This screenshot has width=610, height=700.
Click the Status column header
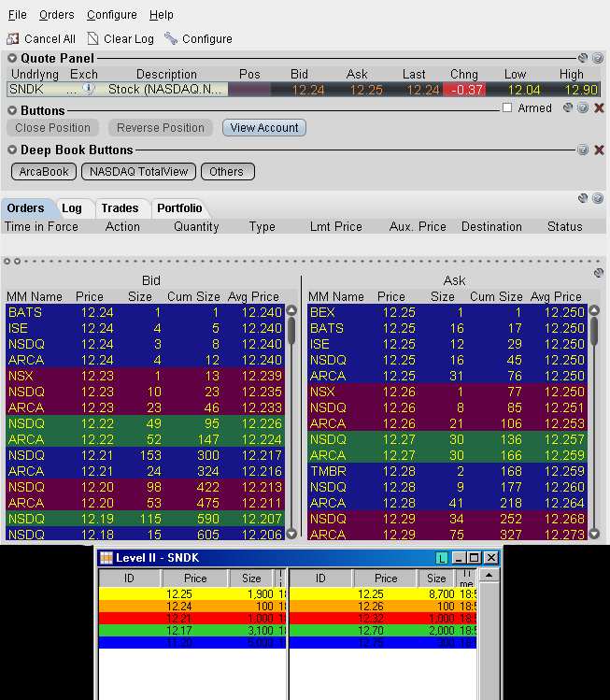coord(564,227)
